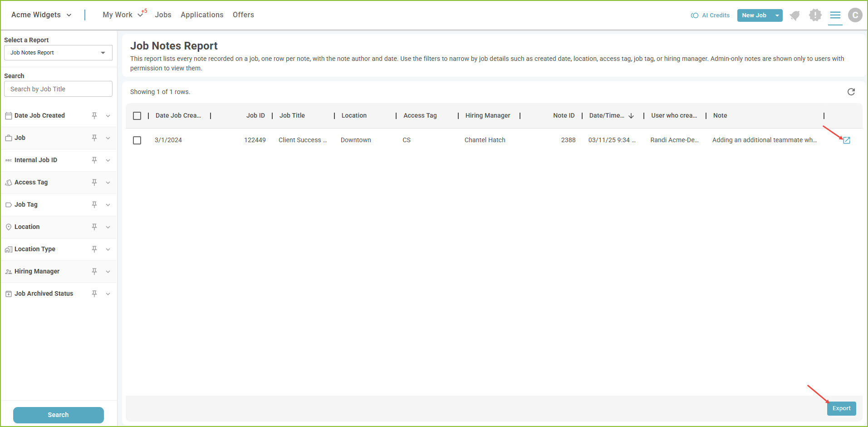Pin the Internal Job ID filter
Viewport: 868px width, 427px height.
pos(94,160)
